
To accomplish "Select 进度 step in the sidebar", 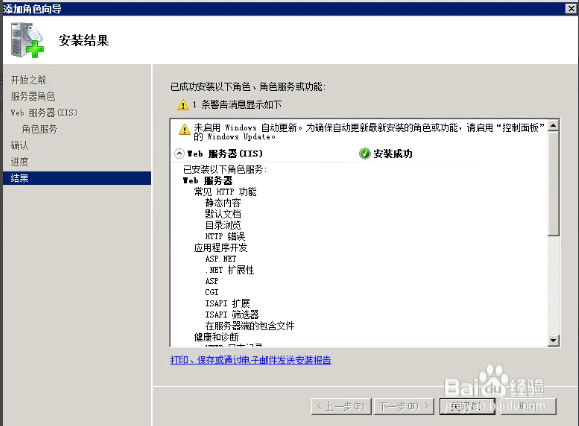I will (20, 162).
